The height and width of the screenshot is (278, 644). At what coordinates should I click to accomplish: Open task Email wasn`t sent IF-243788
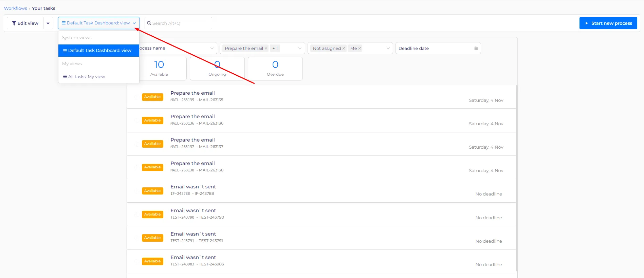click(321, 191)
